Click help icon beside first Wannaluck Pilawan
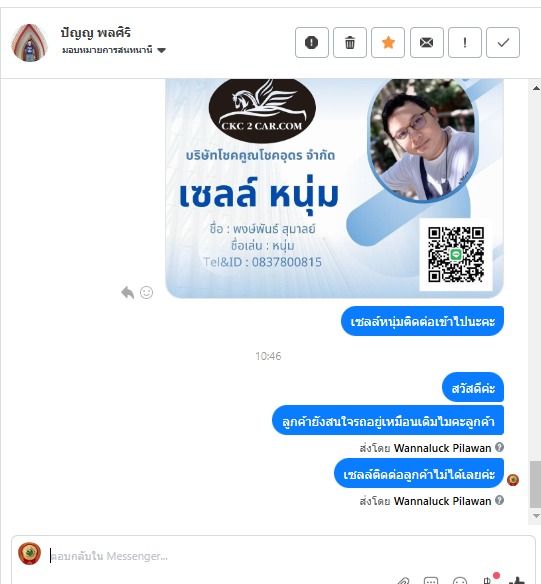This screenshot has height=584, width=541. click(499, 447)
